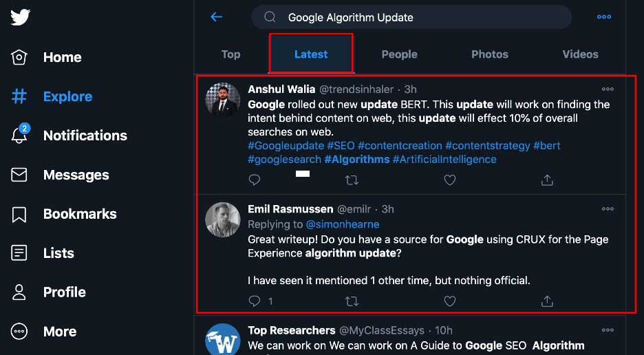Open the @simonhearne mention link

(343, 224)
